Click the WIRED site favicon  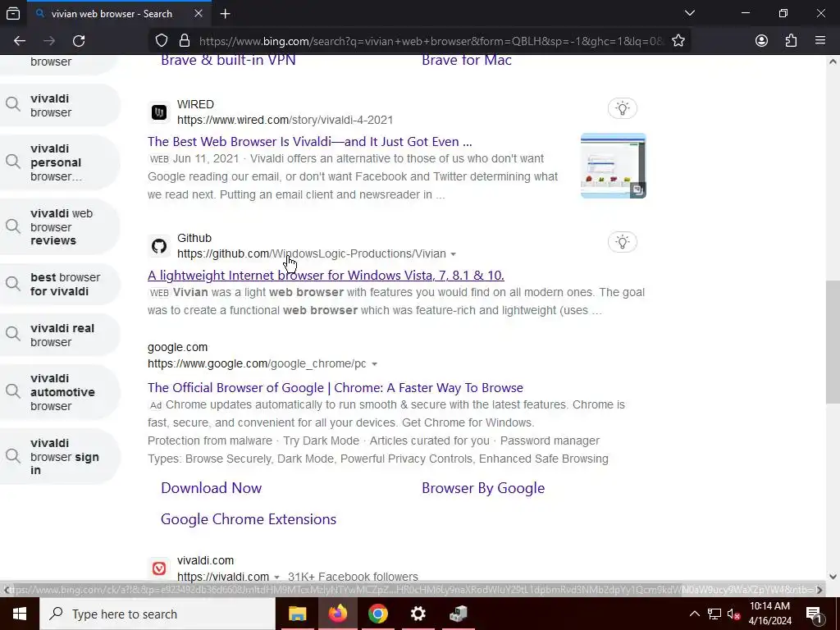coord(159,112)
